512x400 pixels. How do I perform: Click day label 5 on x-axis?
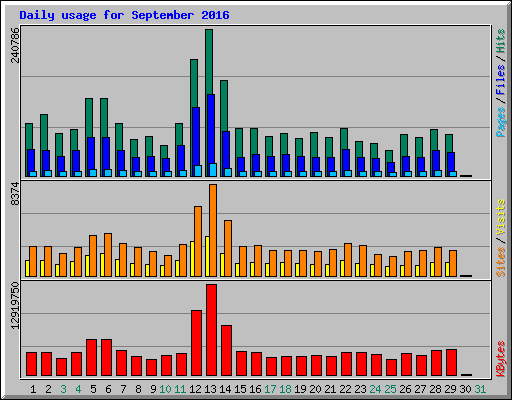93,389
